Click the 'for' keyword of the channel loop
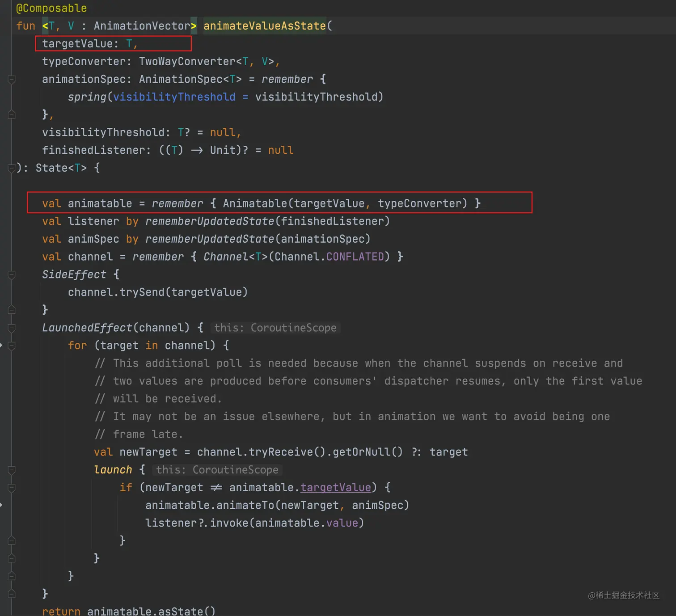Screen dimensions: 676x616 pyautogui.click(x=77, y=345)
